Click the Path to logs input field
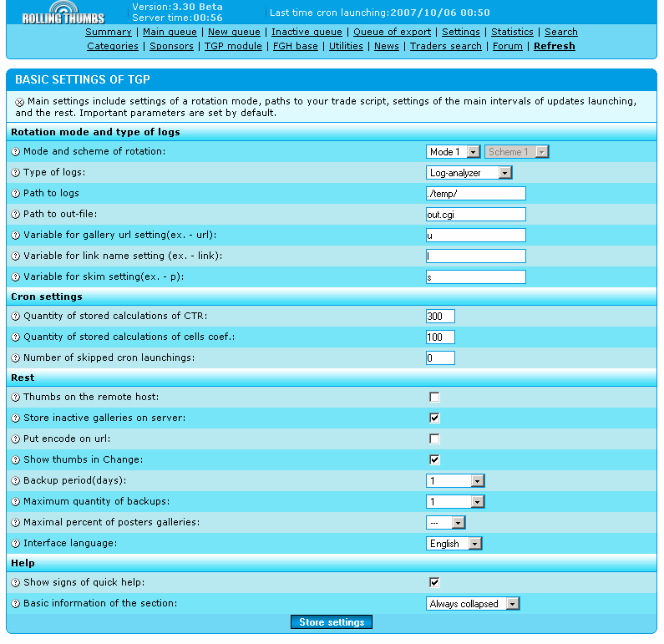664x644 pixels. click(x=476, y=194)
